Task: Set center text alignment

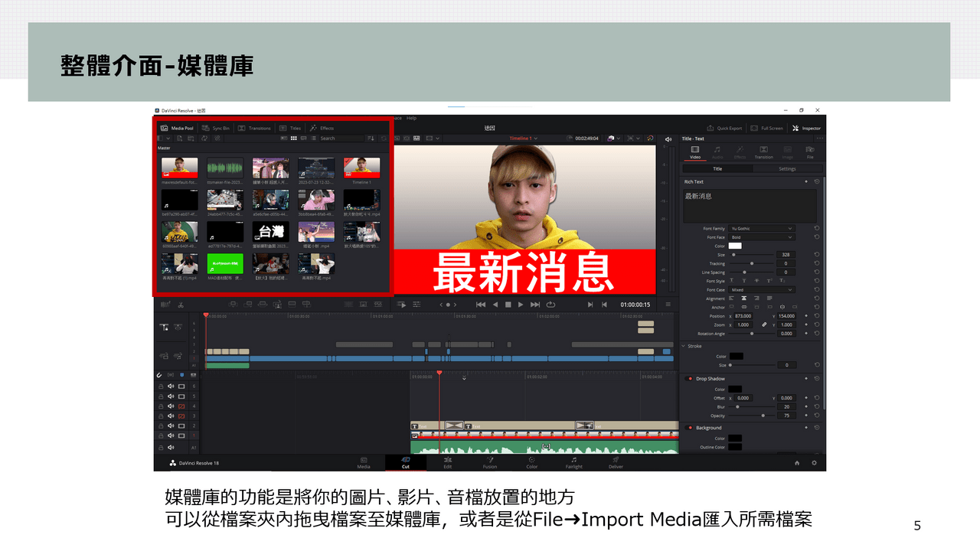Action: (744, 298)
